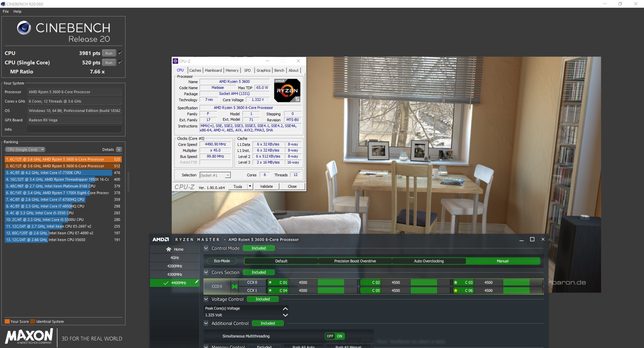Select Precision Boost Overdrive mode
The height and width of the screenshot is (348, 644).
(355, 261)
